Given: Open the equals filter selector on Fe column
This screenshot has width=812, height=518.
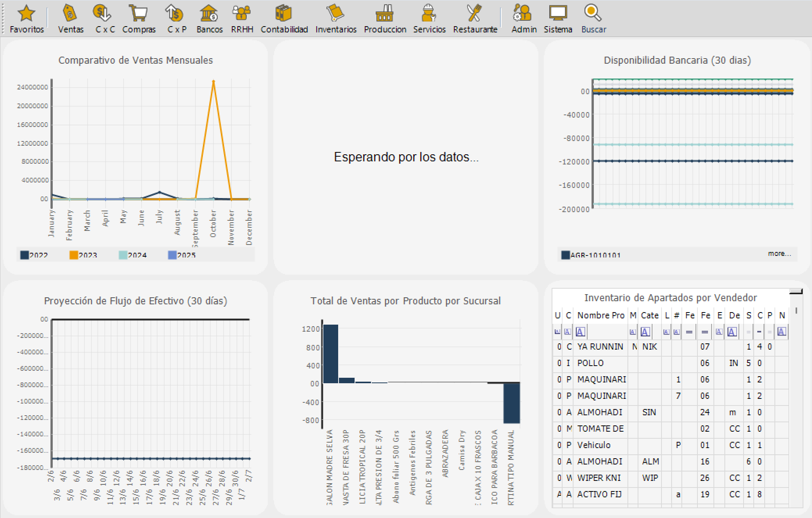Looking at the screenshot, I should point(690,331).
